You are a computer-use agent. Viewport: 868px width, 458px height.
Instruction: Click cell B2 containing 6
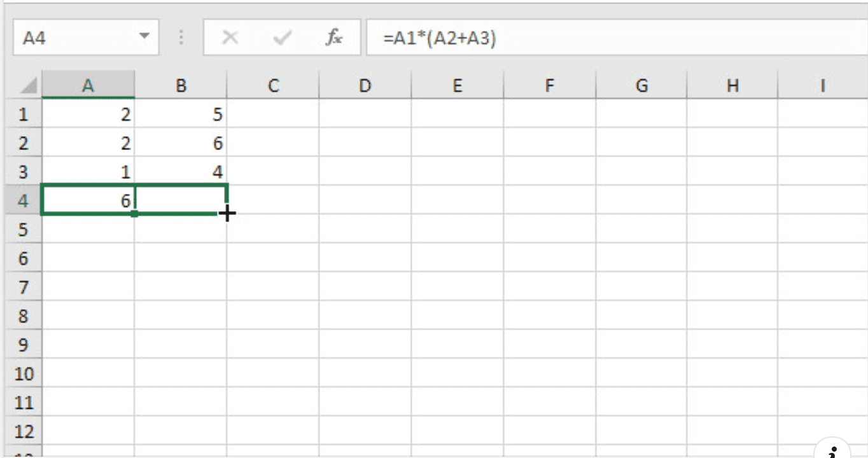[181, 143]
